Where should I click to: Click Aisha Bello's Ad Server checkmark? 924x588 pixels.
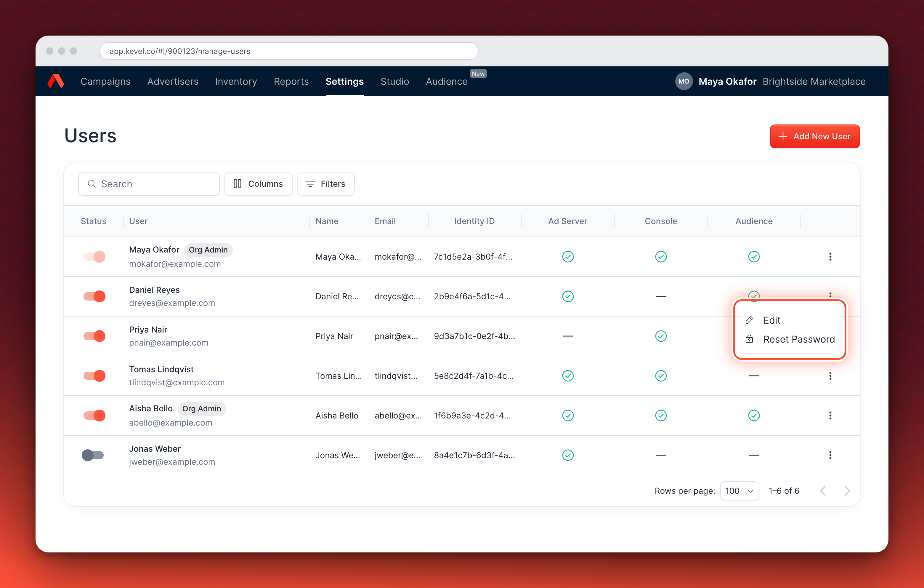point(567,416)
